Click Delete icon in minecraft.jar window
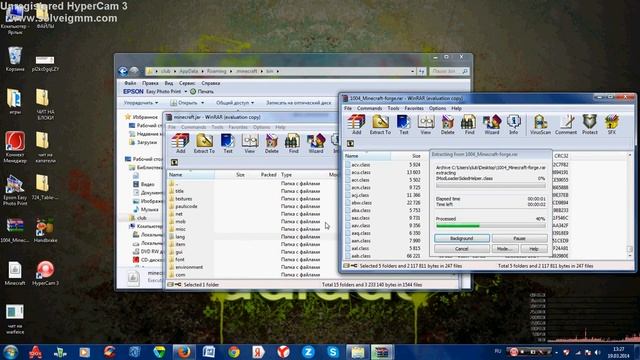Image resolution: width=640 pixels, height=360 pixels. 271,143
